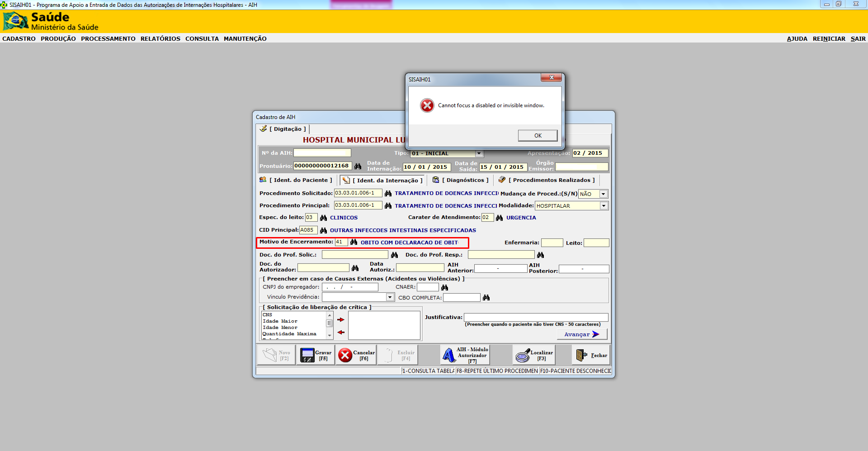
Task: Open the CONSULTA menu
Action: pyautogui.click(x=202, y=39)
